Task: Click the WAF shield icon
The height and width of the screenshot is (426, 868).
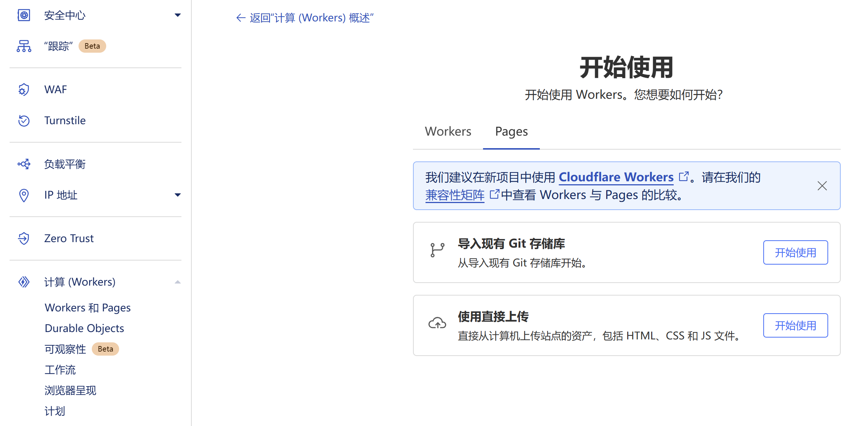Action: [24, 90]
